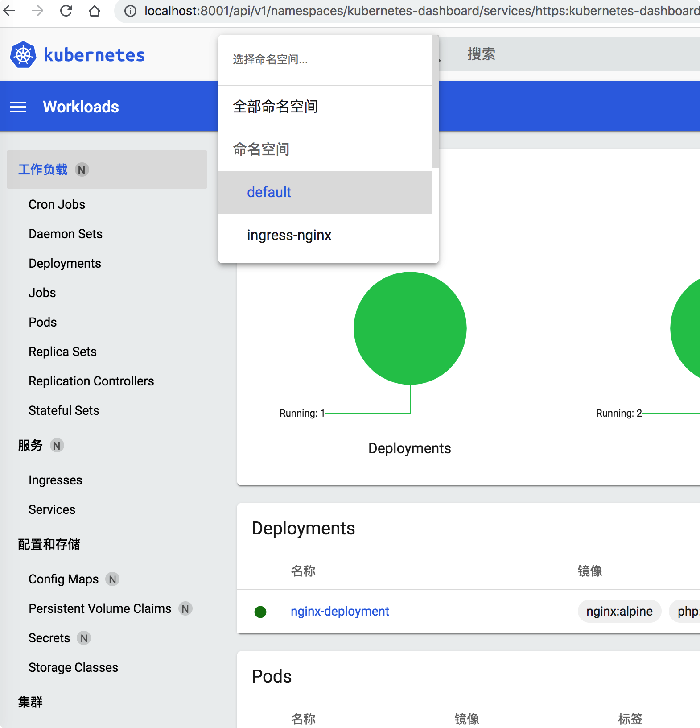Go to browser home page icon
Viewport: 700px width, 728px height.
[x=95, y=11]
